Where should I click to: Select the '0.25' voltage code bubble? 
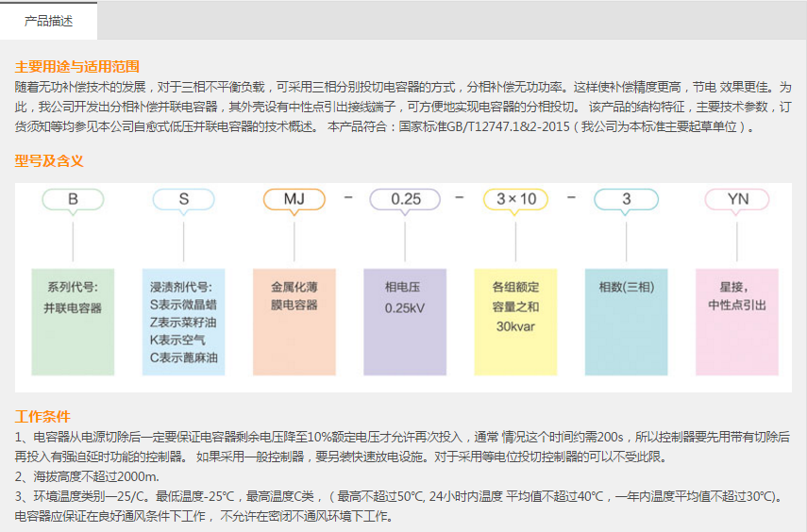(405, 199)
